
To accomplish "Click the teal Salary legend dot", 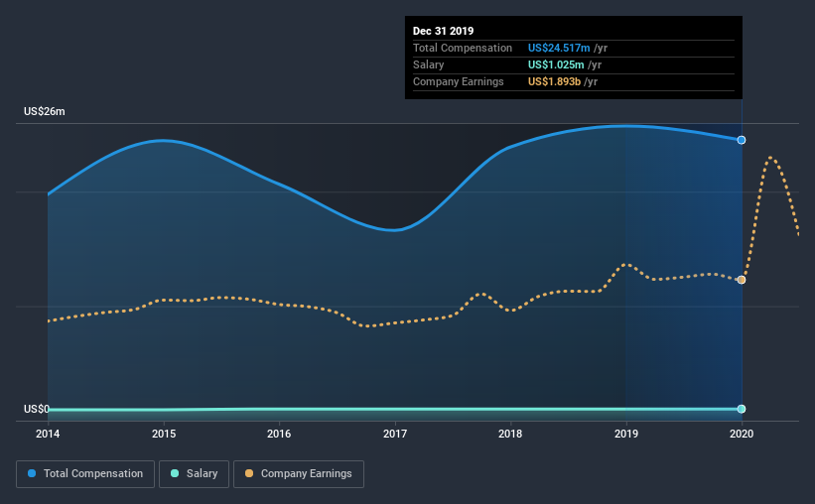I will [x=175, y=473].
